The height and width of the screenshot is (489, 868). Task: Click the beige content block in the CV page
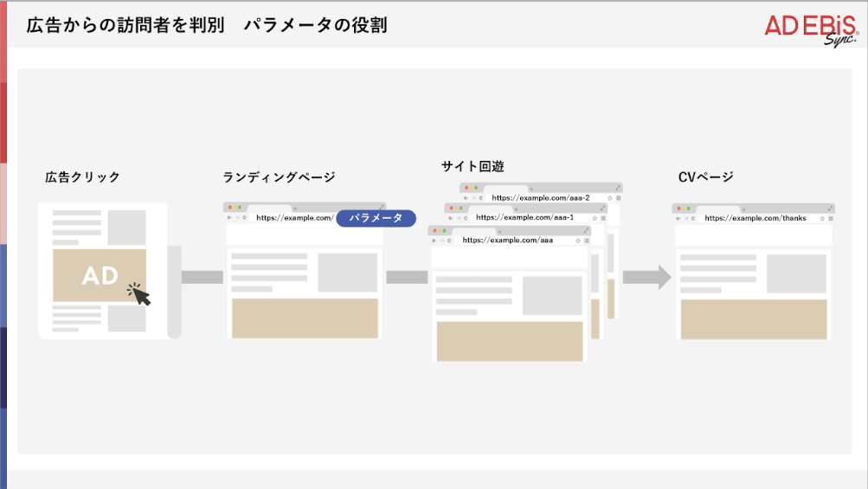coord(753,318)
